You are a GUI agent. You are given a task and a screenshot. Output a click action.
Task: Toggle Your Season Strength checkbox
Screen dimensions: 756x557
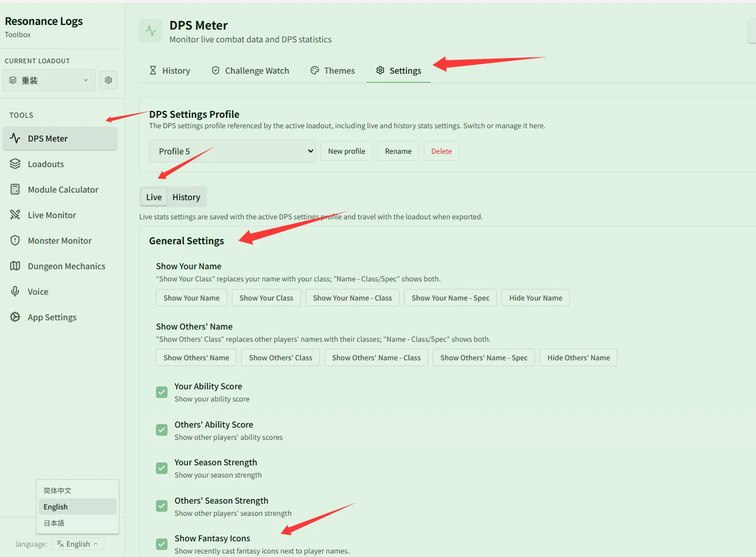(x=162, y=468)
